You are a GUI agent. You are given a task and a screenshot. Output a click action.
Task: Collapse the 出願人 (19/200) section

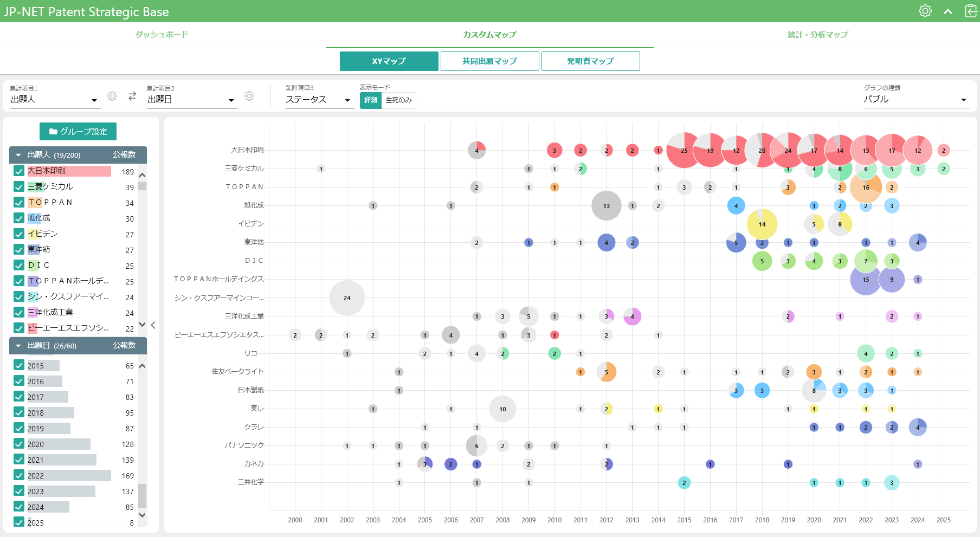(18, 155)
